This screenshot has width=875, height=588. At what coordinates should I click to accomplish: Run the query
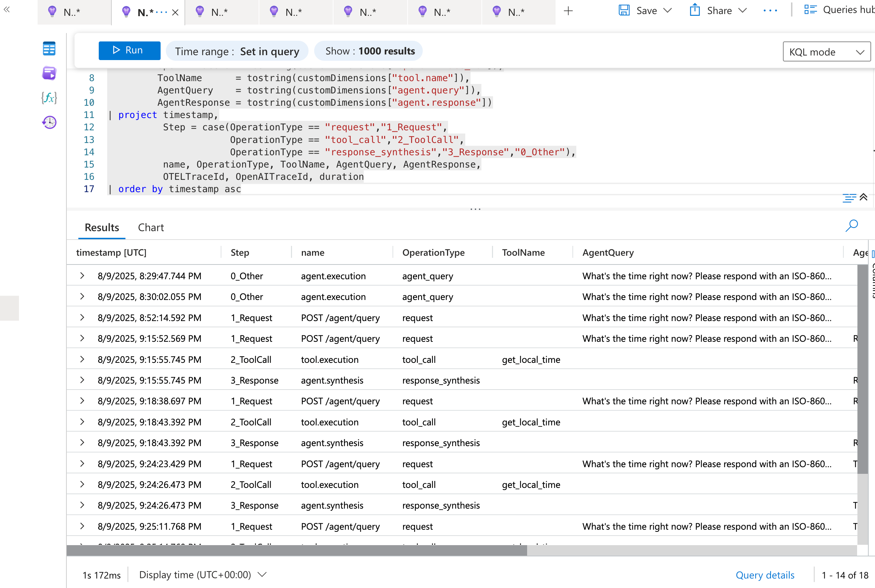129,50
